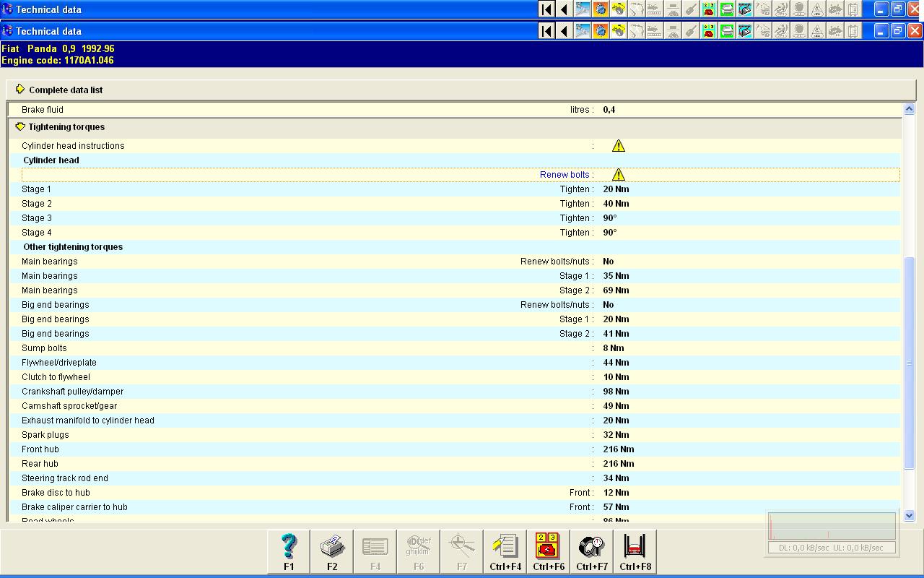Viewport: 924px width, 578px height.
Task: Click scrollbar up arrow of data list
Action: [x=909, y=109]
